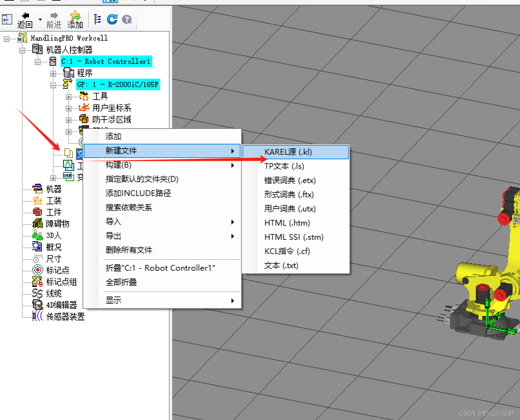The height and width of the screenshot is (420, 520).
Task: Create a 错误词典 (.etx) file
Action: pyautogui.click(x=296, y=181)
